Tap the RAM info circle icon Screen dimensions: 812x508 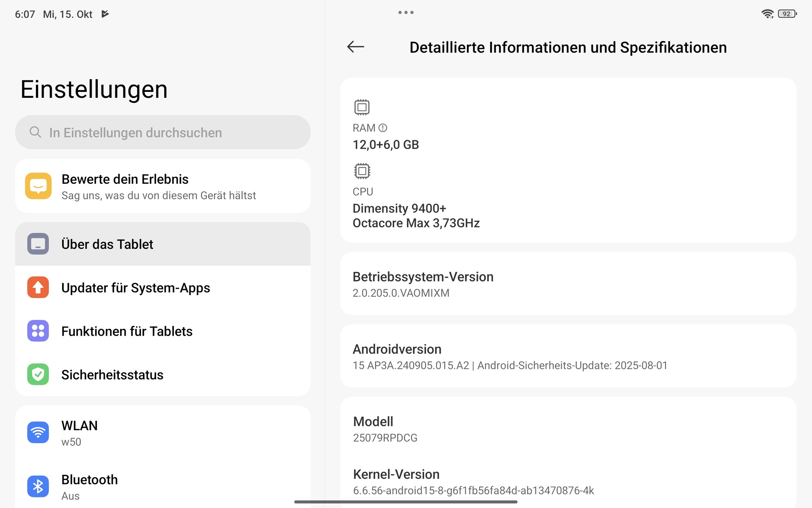point(383,128)
